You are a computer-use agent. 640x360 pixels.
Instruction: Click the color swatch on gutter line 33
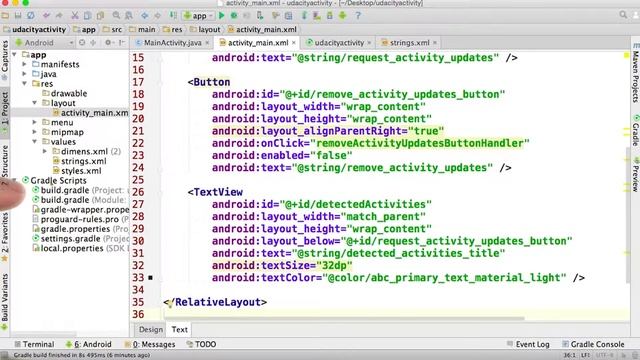point(150,278)
